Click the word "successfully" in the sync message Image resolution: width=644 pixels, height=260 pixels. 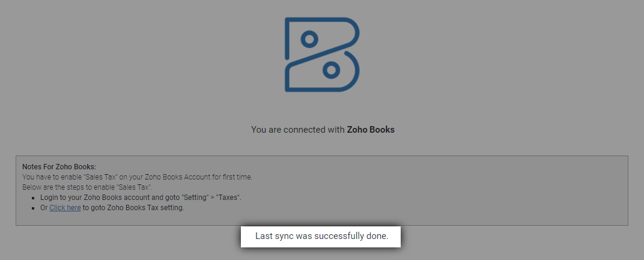tap(335, 237)
